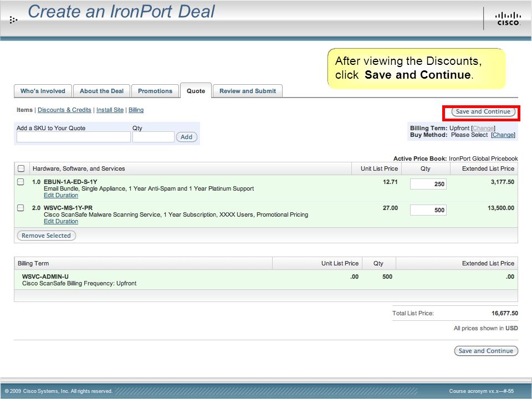Open the Review and Submit tab
The height and width of the screenshot is (399, 532).
pyautogui.click(x=248, y=91)
